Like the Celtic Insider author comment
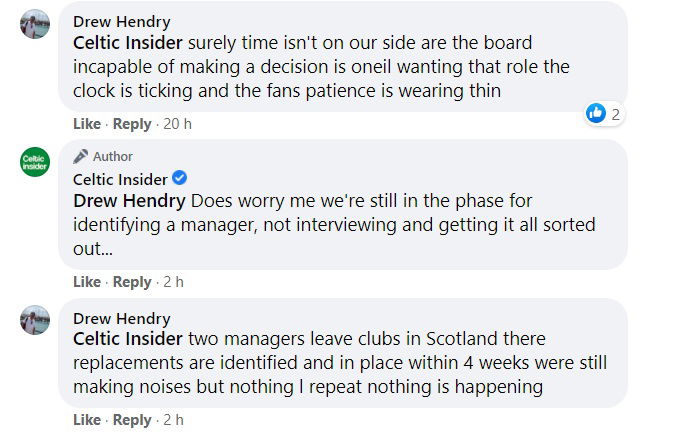 click(x=87, y=282)
